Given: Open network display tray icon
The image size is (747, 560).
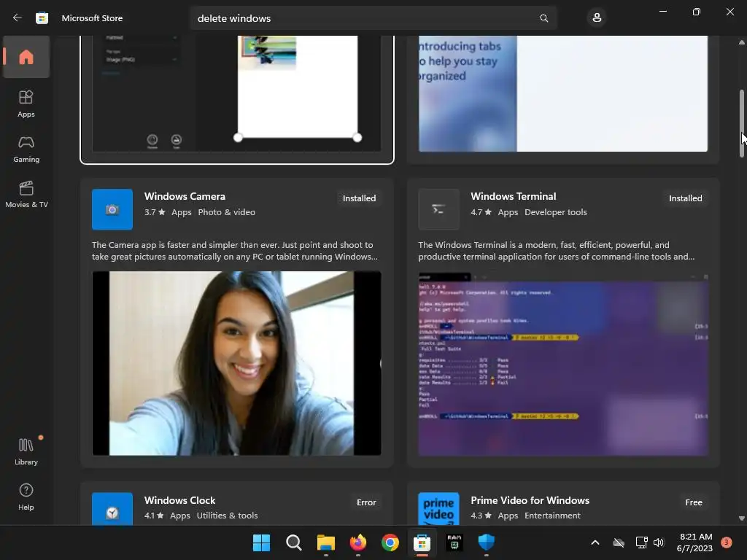Looking at the screenshot, I should click(641, 542).
